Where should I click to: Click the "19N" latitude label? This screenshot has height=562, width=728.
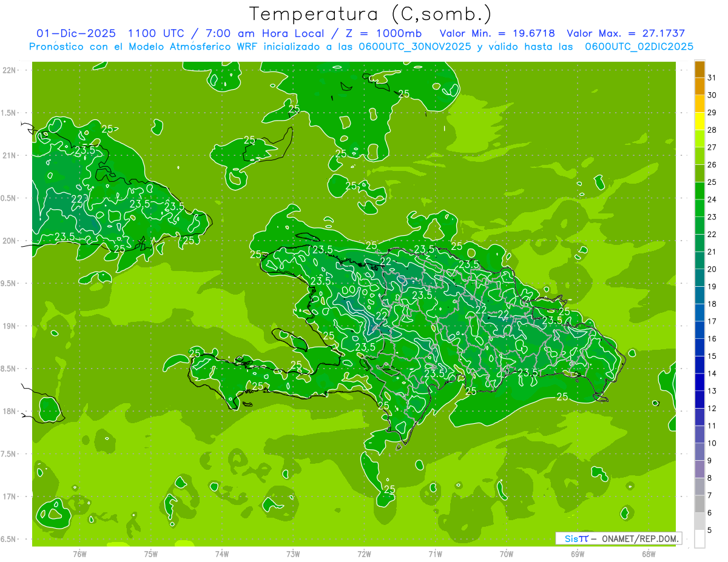[8, 326]
